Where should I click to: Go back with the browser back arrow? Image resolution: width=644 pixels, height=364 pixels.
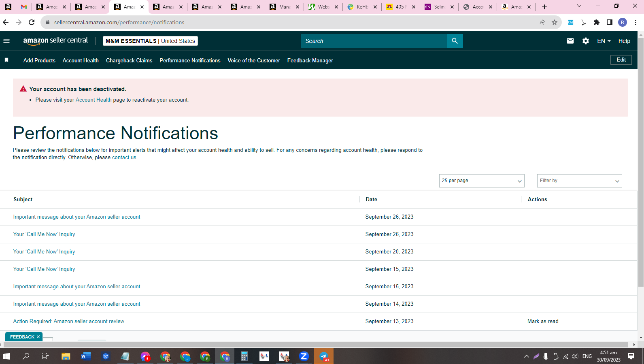[x=6, y=22]
